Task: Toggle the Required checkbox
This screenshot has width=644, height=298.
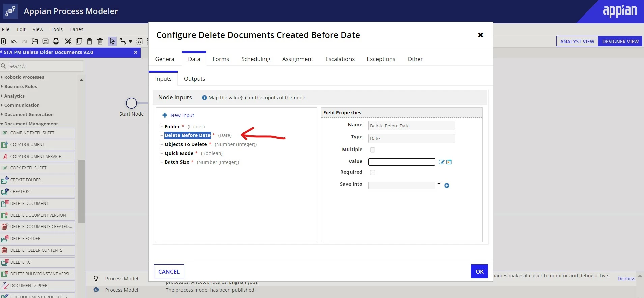Action: point(372,172)
